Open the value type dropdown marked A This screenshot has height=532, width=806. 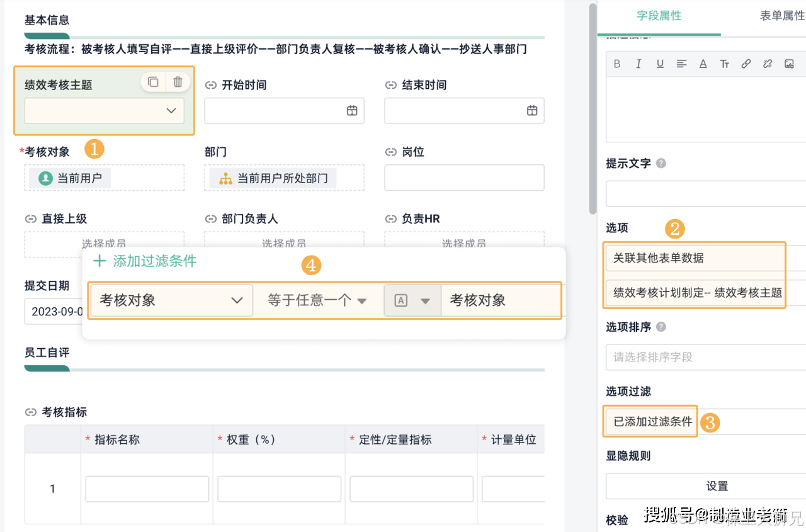[412, 300]
